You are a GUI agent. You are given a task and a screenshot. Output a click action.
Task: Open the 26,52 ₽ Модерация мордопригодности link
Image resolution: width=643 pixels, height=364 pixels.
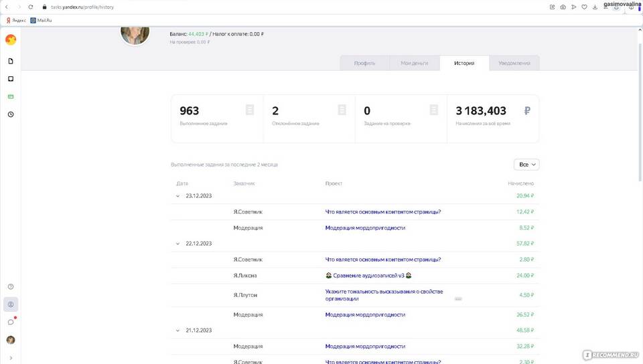pyautogui.click(x=365, y=315)
